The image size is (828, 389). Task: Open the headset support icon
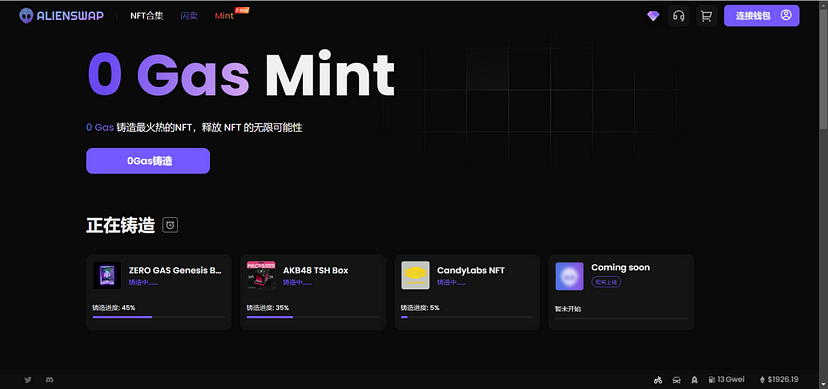pyautogui.click(x=679, y=16)
